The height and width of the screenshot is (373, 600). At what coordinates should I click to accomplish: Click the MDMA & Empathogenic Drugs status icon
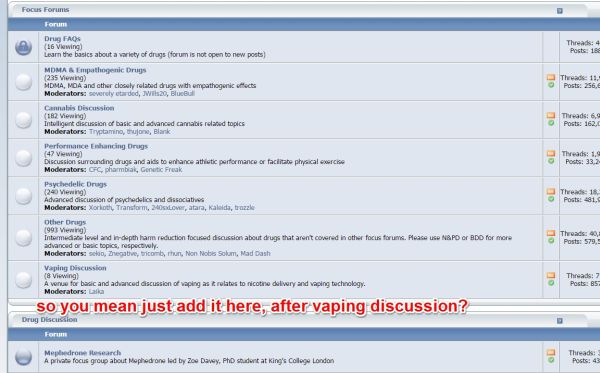(23, 82)
